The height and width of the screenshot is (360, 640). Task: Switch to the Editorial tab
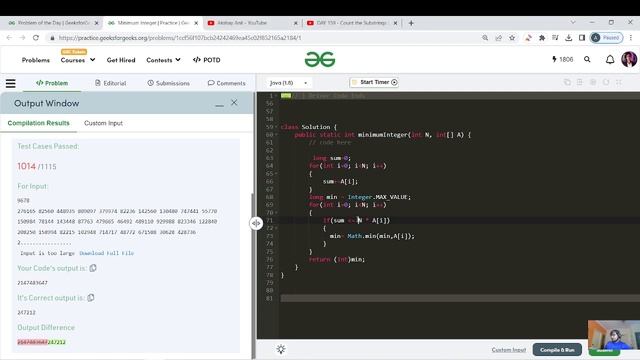(111, 83)
